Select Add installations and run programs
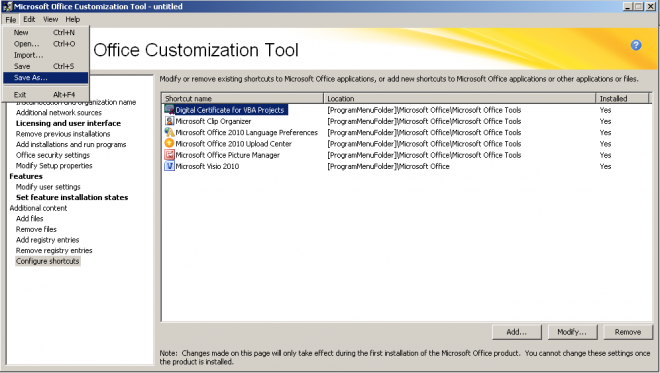 click(x=71, y=144)
